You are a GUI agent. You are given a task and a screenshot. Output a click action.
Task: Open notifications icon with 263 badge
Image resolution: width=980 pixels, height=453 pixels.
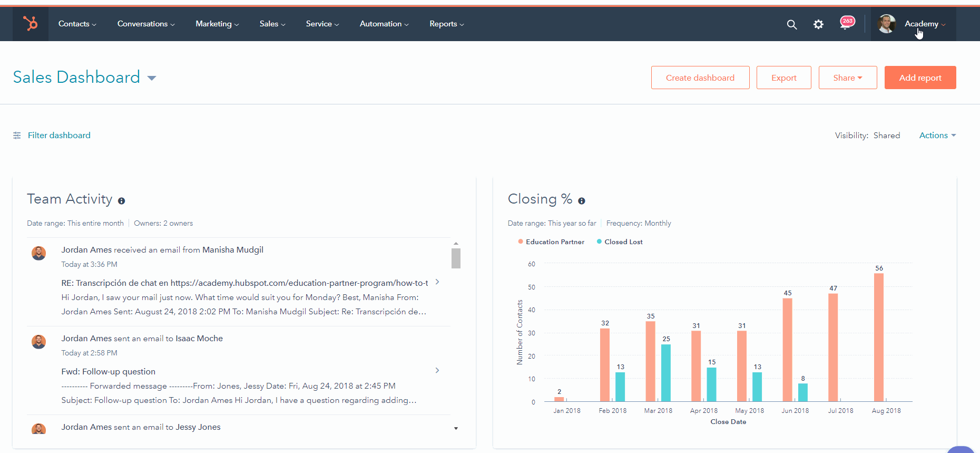tap(846, 23)
